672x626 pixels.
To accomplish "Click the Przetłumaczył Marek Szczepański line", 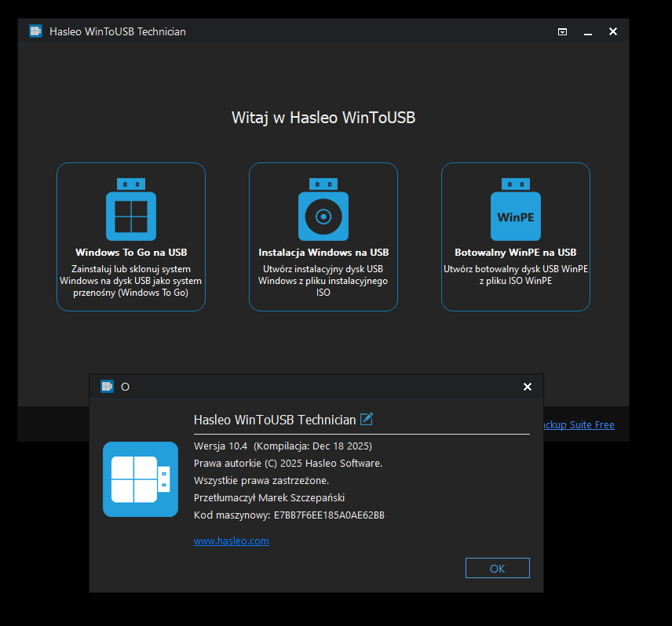I will pyautogui.click(x=269, y=497).
